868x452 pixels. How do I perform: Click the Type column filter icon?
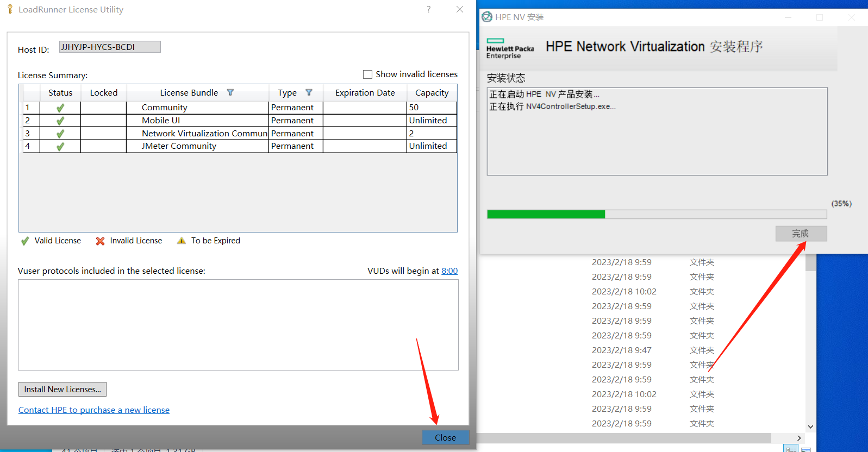pyautogui.click(x=309, y=92)
